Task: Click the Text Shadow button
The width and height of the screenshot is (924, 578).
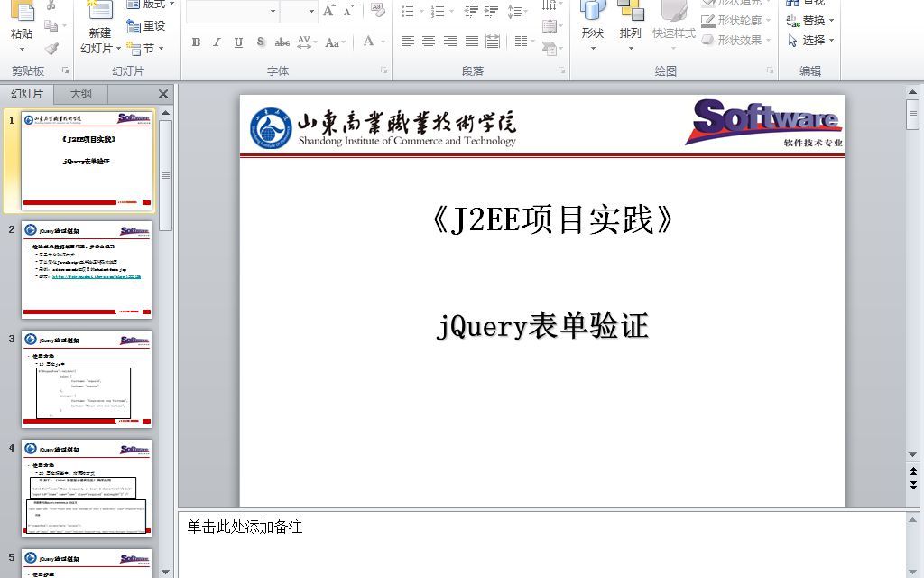Action: 260,42
